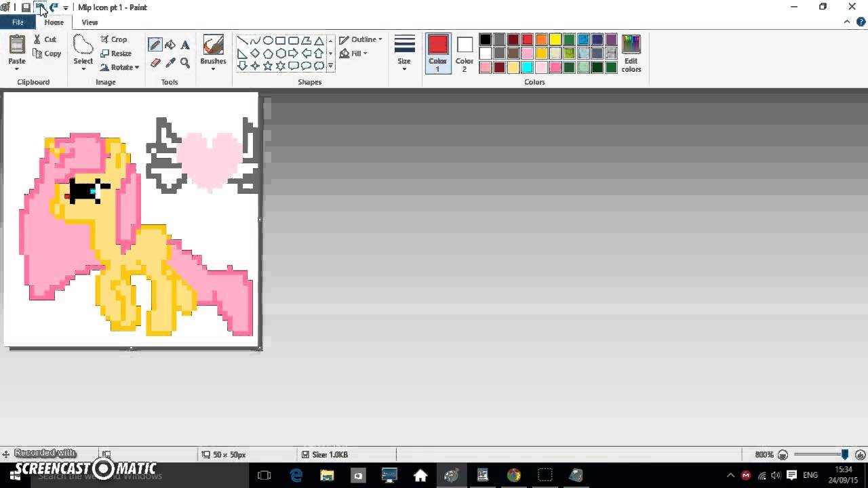Open the File menu
This screenshot has height=488, width=868.
(18, 22)
